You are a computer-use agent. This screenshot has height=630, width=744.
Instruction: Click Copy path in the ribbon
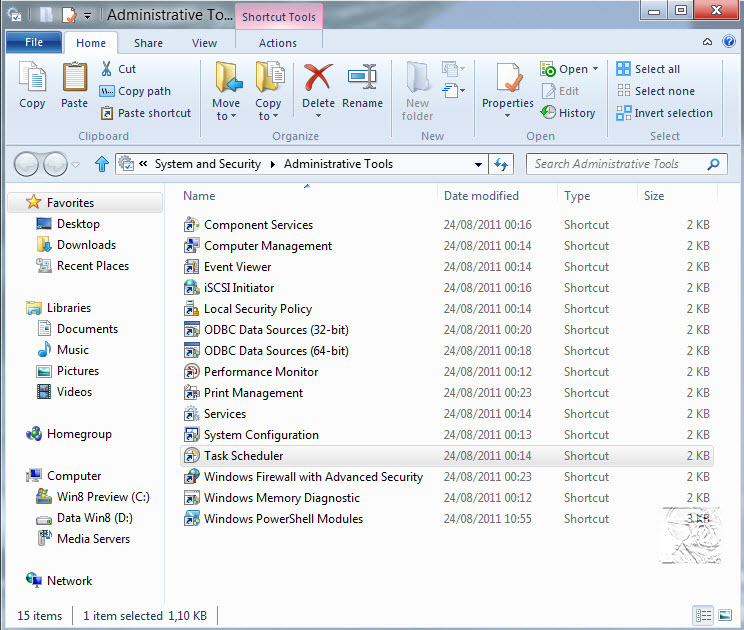pyautogui.click(x=135, y=91)
